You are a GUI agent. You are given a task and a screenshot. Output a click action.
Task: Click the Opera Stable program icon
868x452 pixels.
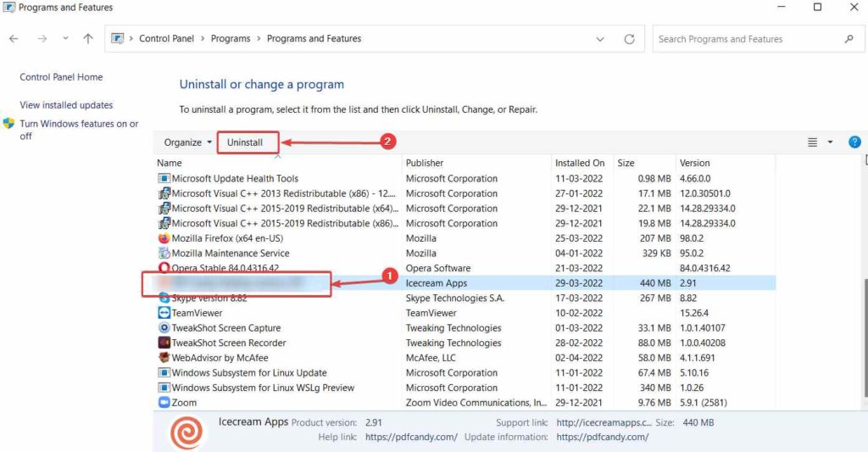pos(164,267)
